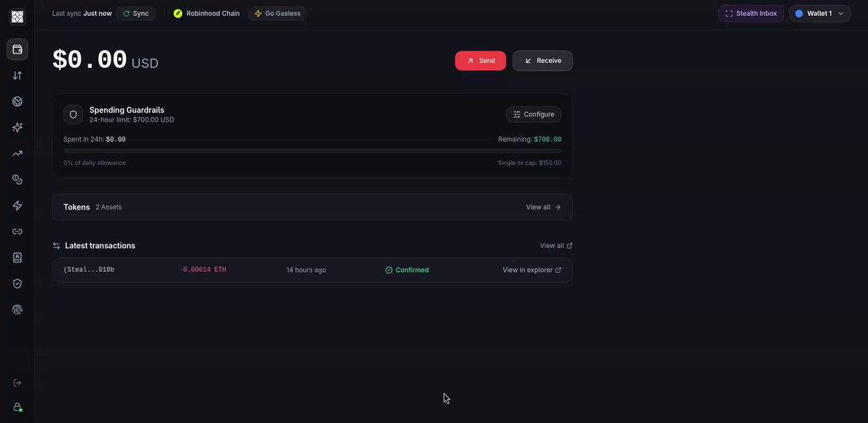Screen dimensions: 868x423
Task: Click the lightning bolt icon in the sidebar
Action: pyautogui.click(x=17, y=205)
